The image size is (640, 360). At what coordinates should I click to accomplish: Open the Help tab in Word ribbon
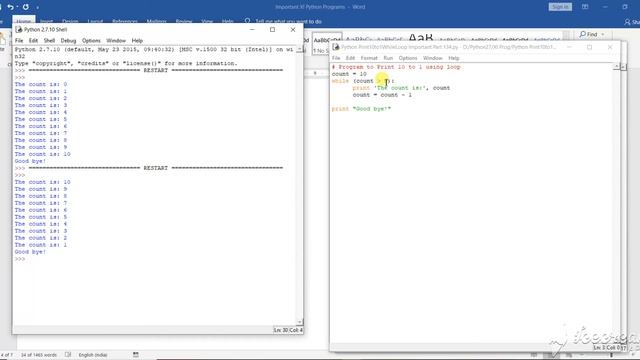pos(228,21)
